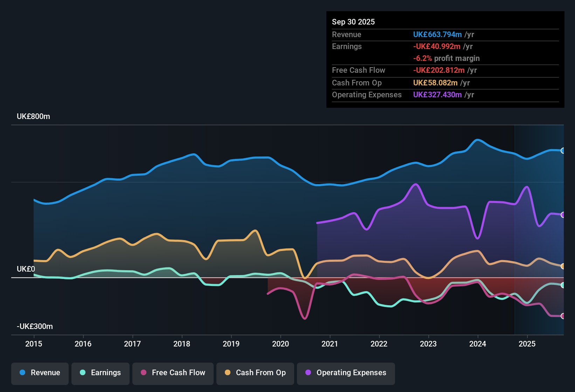Click the pink Free Cash Flow legend dot
Screen dimensions: 575x392
[x=144, y=373]
